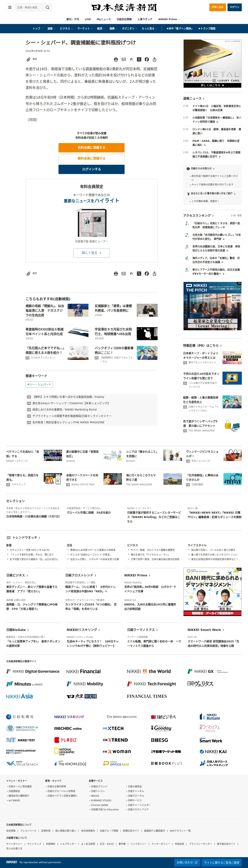Open the 日経xTECH logo link

pos(113,728)
